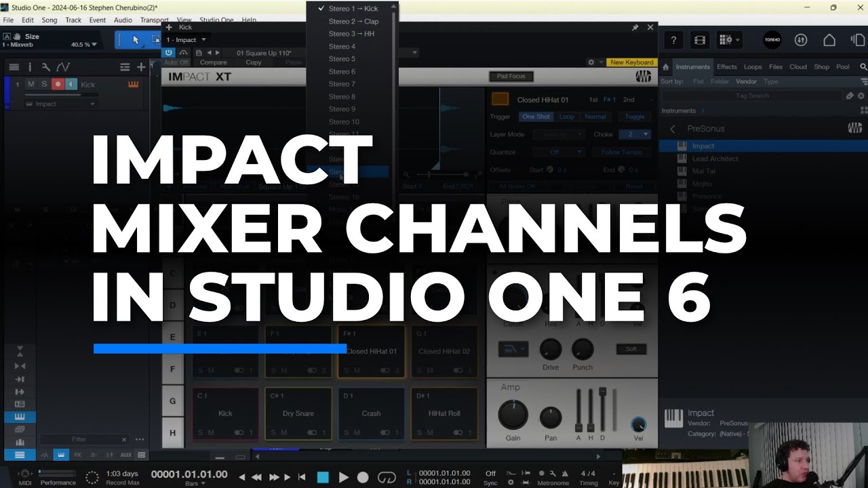
Task: Adjust the Amp Gain knob
Action: click(513, 414)
